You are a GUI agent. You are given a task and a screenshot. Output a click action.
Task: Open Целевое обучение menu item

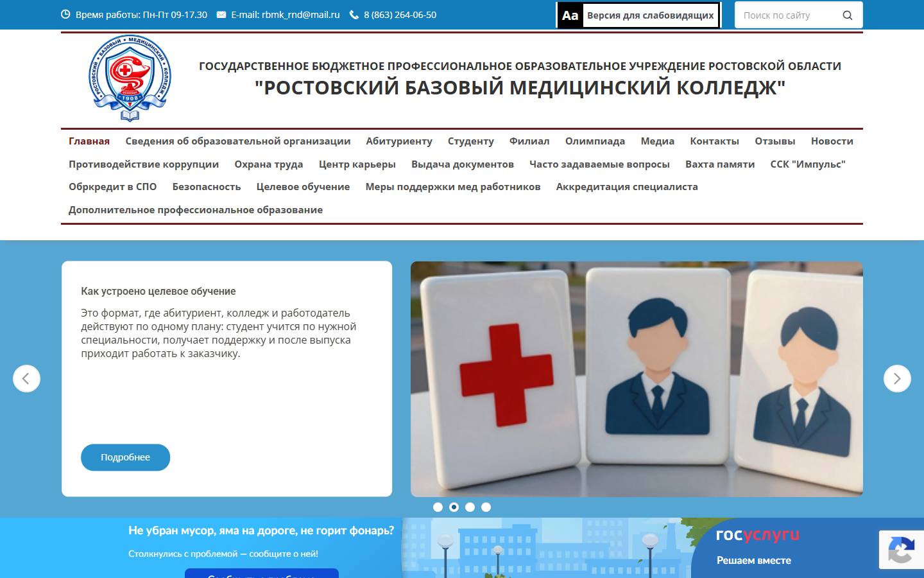303,187
